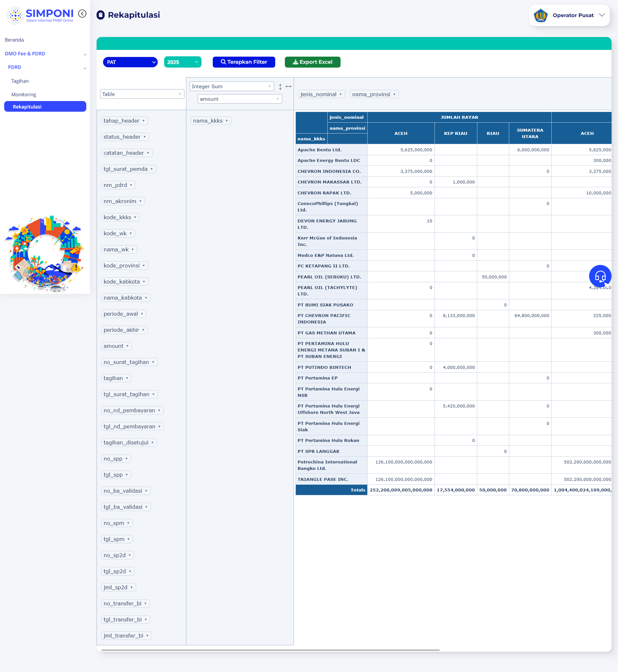Open tgl_ba_validasi attribute filter
618x672 pixels.
(x=146, y=507)
